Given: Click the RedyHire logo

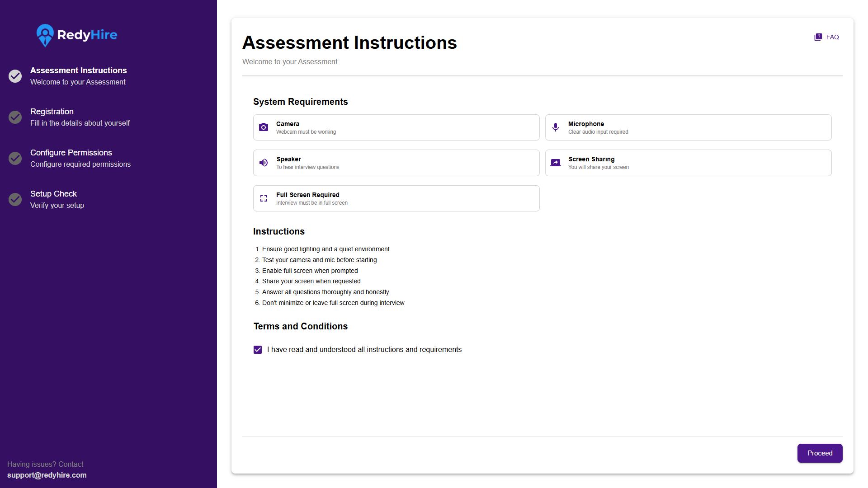Looking at the screenshot, I should coord(77,35).
